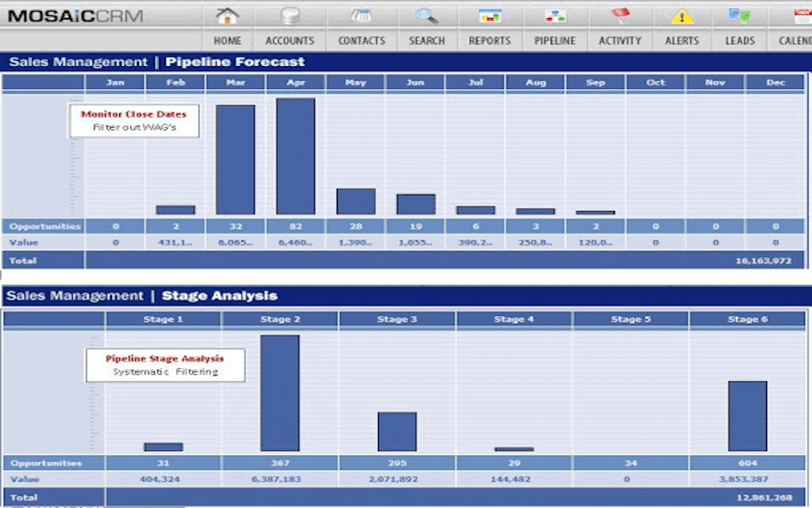
Task: Select the Stage 6 column header
Action: tap(748, 319)
